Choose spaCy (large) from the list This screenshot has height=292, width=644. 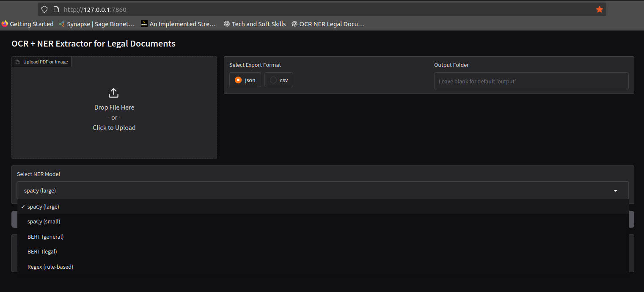43,207
